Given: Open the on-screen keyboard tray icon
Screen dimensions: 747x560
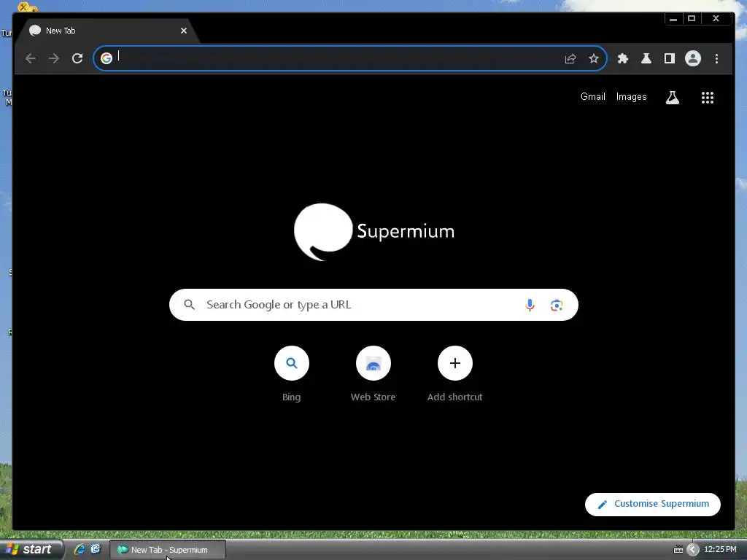Looking at the screenshot, I should (678, 550).
